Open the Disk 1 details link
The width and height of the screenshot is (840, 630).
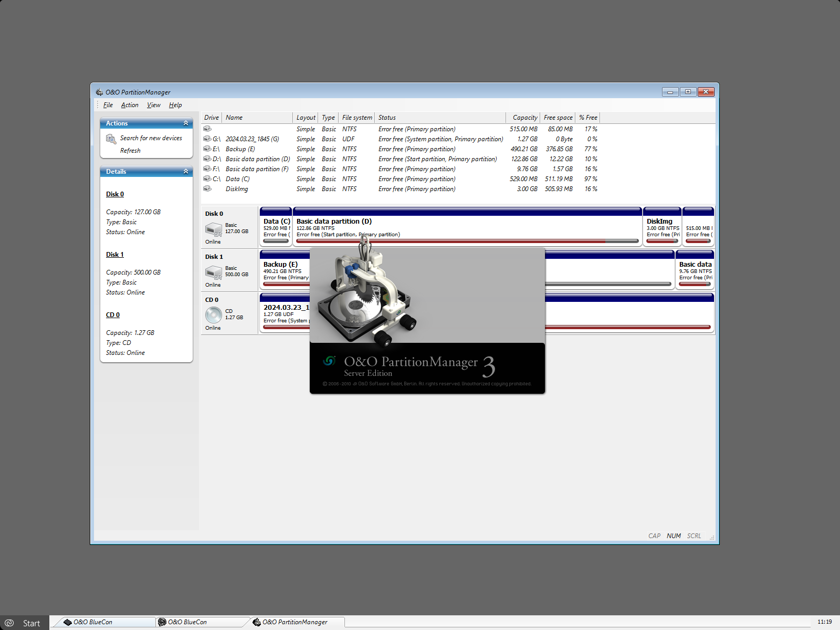click(x=115, y=255)
